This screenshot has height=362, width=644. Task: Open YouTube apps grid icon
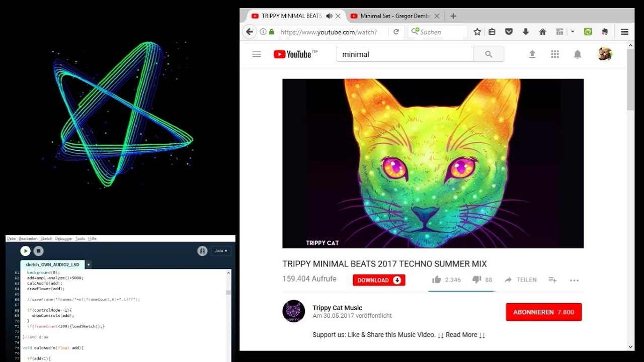click(x=555, y=54)
